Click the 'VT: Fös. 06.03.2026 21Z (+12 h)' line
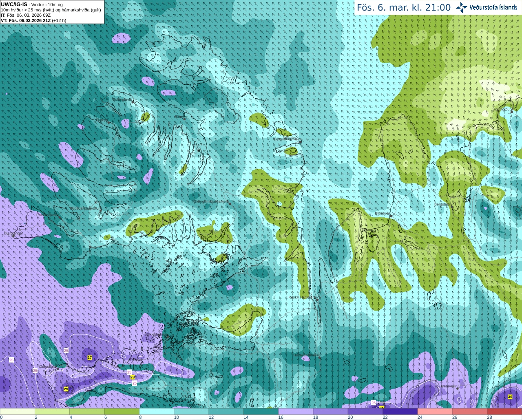522x420 pixels. tap(33, 20)
